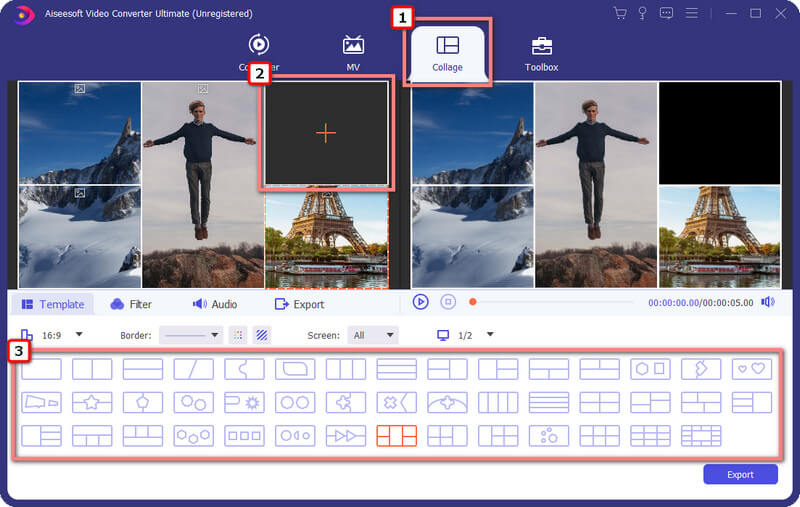Add media to the empty plus cell
Screen dimensions: 800x507
326,134
